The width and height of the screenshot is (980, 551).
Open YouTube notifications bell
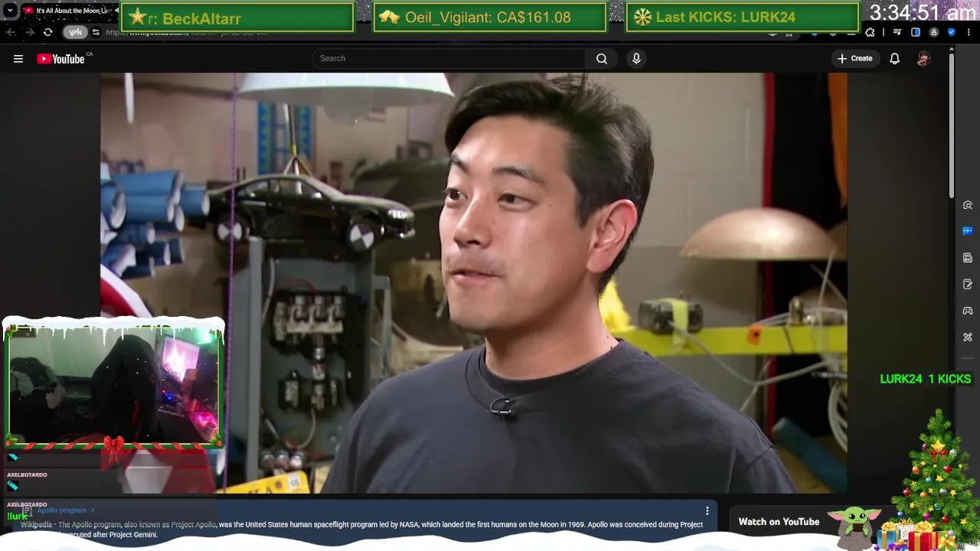894,58
